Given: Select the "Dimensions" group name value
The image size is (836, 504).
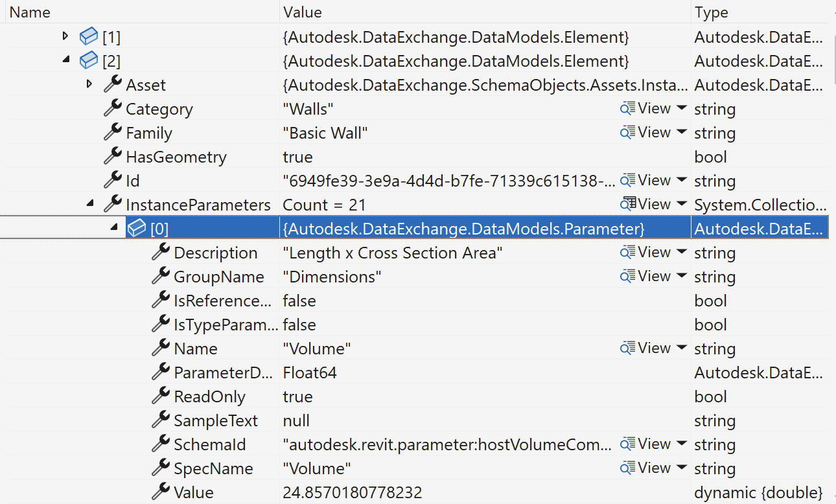Looking at the screenshot, I should click(332, 277).
